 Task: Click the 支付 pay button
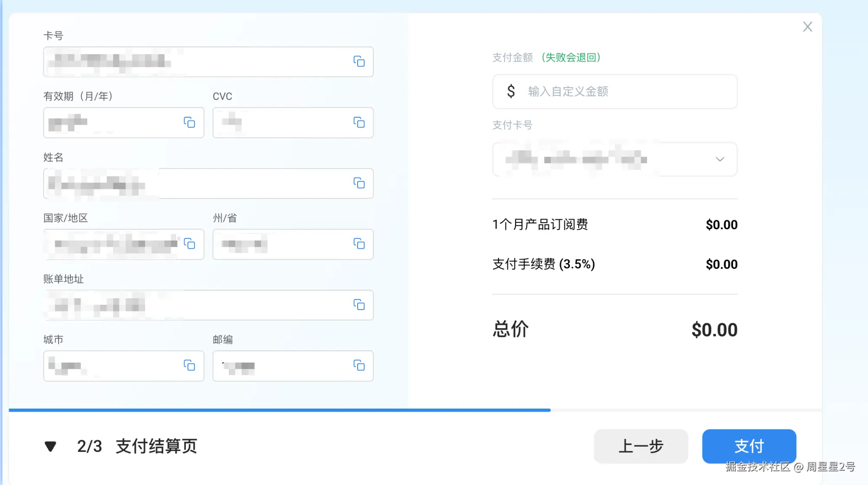pos(749,446)
